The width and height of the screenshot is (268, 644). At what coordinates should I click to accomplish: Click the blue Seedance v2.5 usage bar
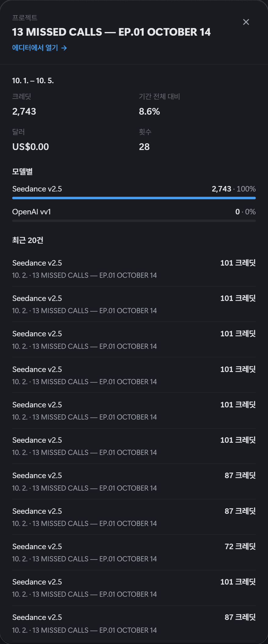(x=134, y=198)
